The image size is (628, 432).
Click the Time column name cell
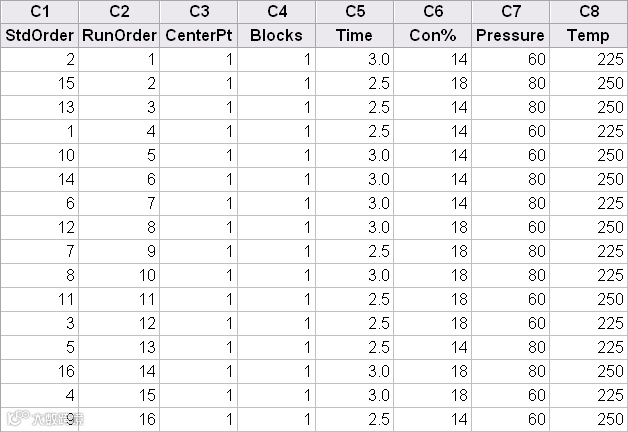(355, 35)
